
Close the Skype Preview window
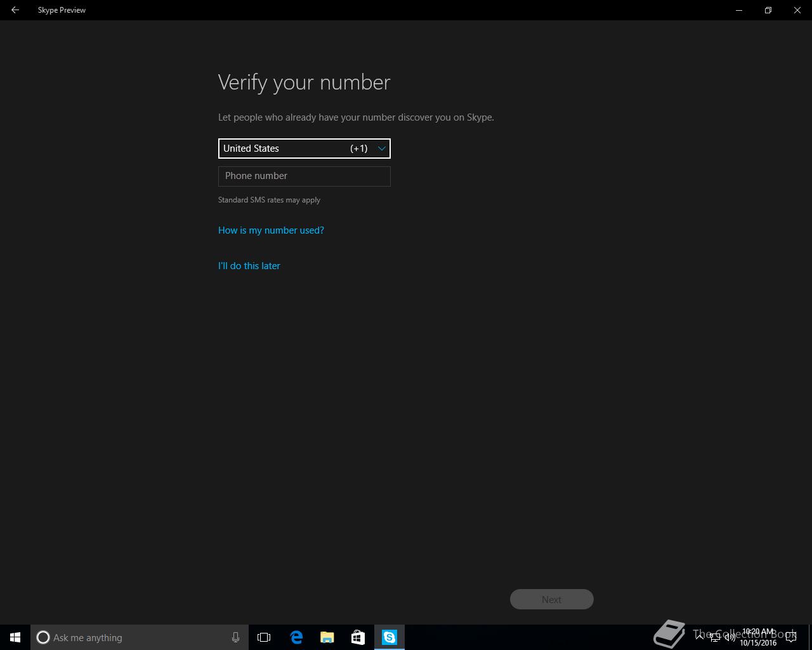tap(797, 10)
